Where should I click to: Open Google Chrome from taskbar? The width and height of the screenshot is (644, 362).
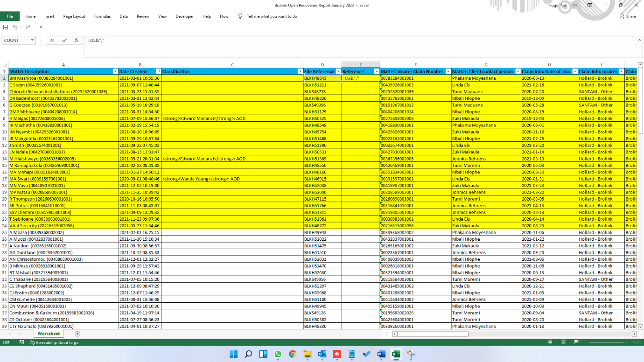pyautogui.click(x=293, y=354)
